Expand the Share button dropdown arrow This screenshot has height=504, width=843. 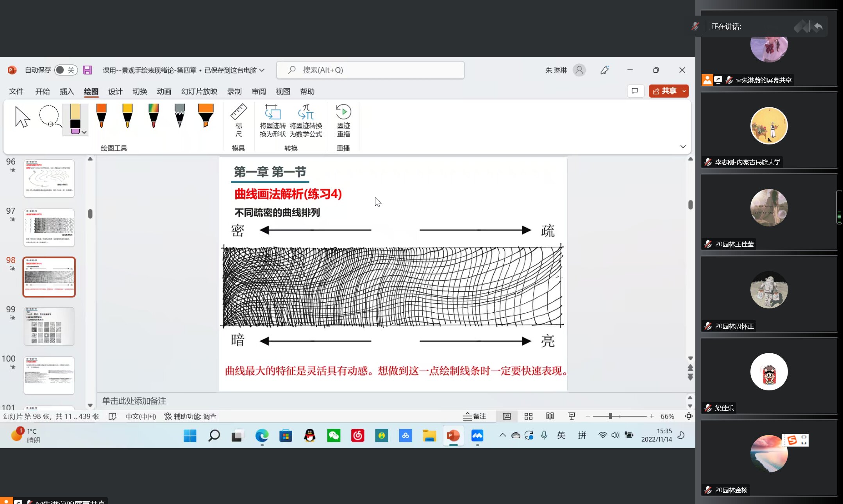pos(684,91)
